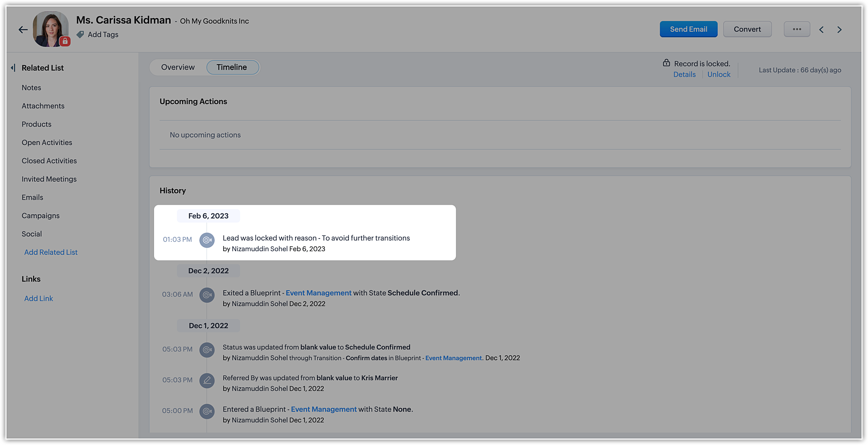
Task: Open Event Management link in Dec 2 entry
Action: click(319, 293)
